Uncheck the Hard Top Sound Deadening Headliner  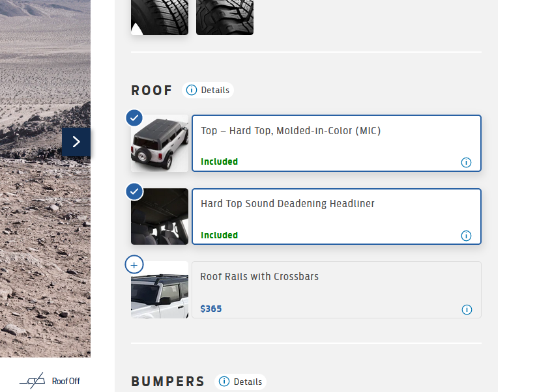point(134,191)
